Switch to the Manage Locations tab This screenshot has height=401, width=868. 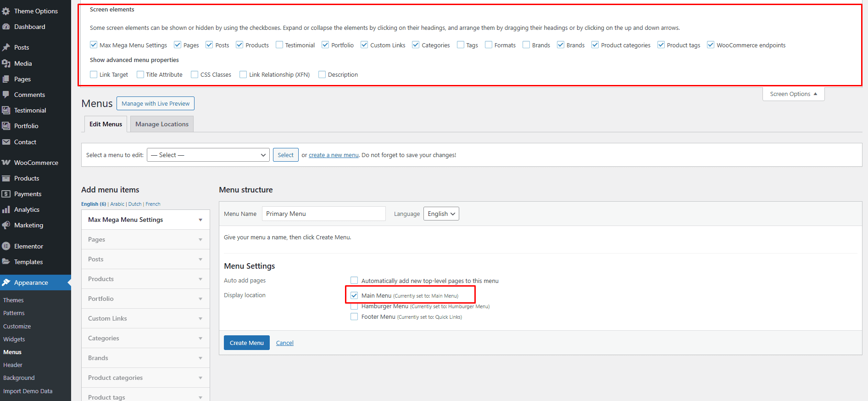click(162, 124)
